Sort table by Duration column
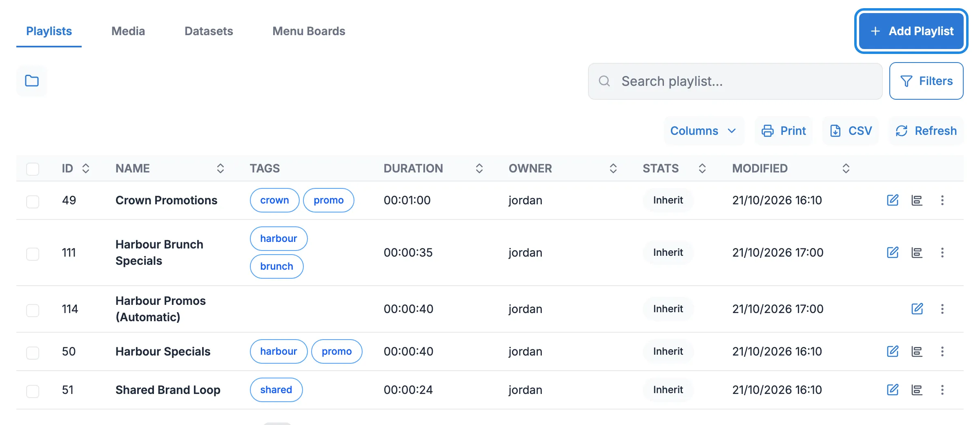This screenshot has height=425, width=980. (x=479, y=168)
